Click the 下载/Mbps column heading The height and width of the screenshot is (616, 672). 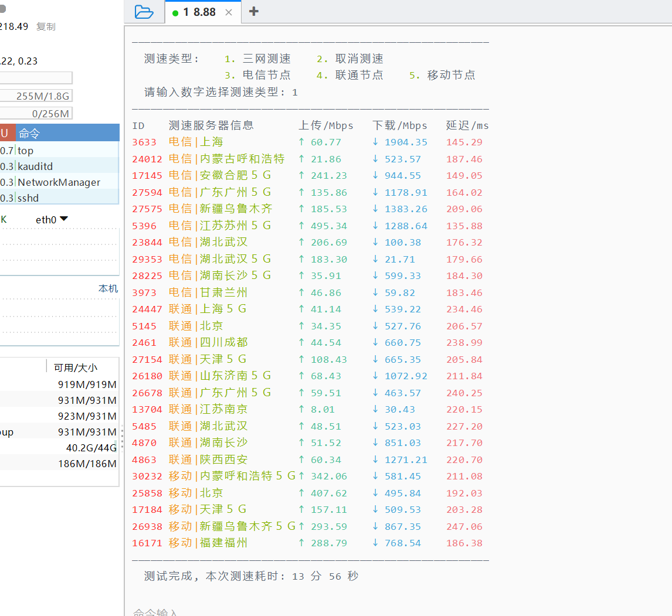(x=400, y=125)
